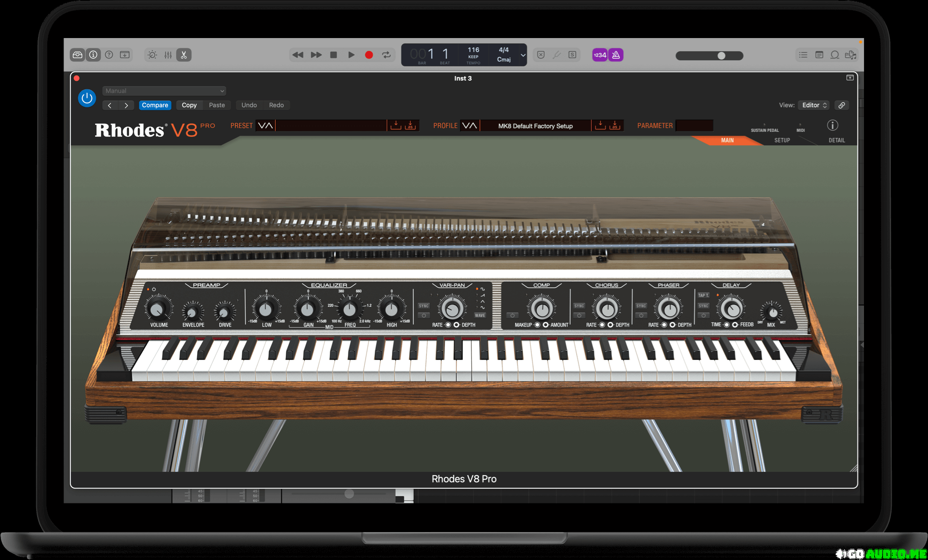
Task: Click the plug-in Link chain icon
Action: tap(842, 105)
